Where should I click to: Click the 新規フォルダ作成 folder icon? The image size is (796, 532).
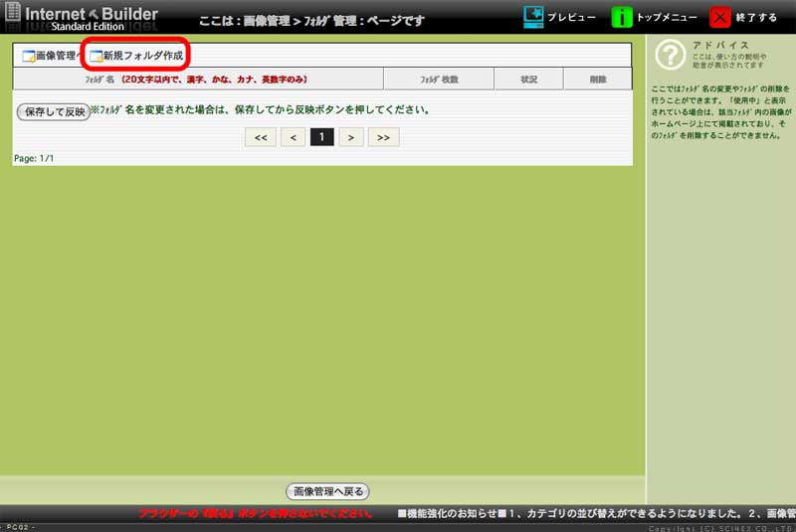[96, 56]
